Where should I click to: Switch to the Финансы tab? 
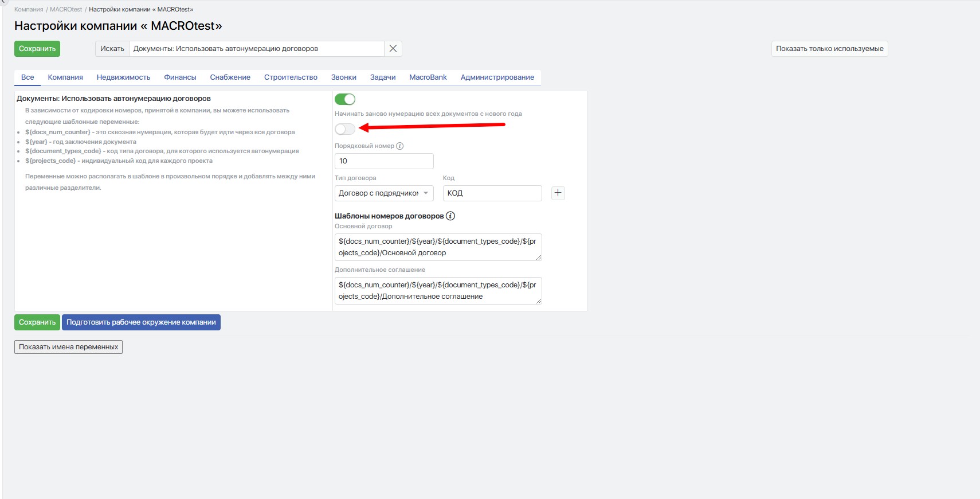point(180,77)
